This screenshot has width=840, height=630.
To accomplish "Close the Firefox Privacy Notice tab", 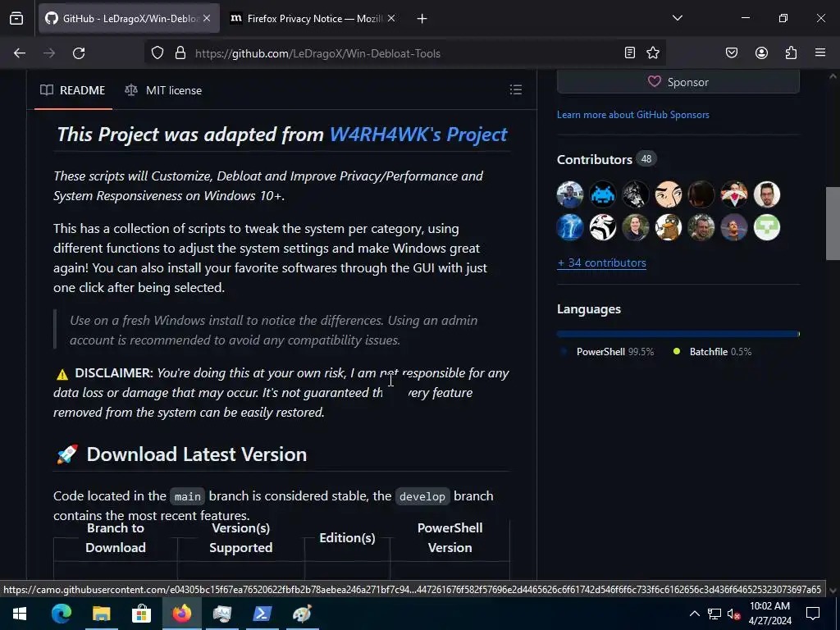I will tap(391, 19).
